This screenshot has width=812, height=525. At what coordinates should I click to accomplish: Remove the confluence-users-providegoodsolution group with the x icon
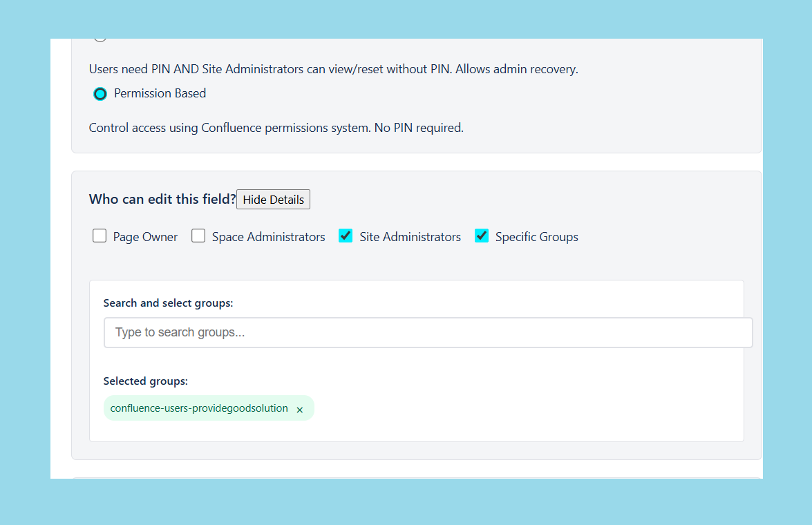point(300,410)
